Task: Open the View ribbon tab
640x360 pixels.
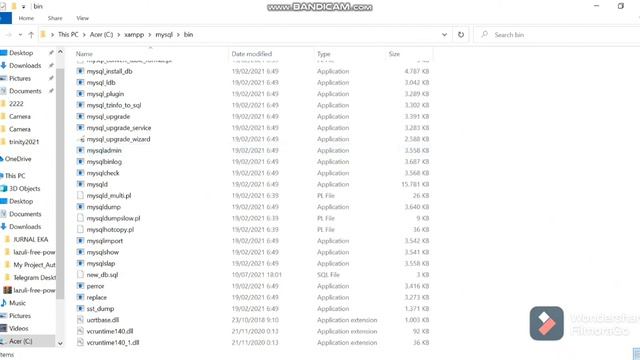Action: point(82,18)
